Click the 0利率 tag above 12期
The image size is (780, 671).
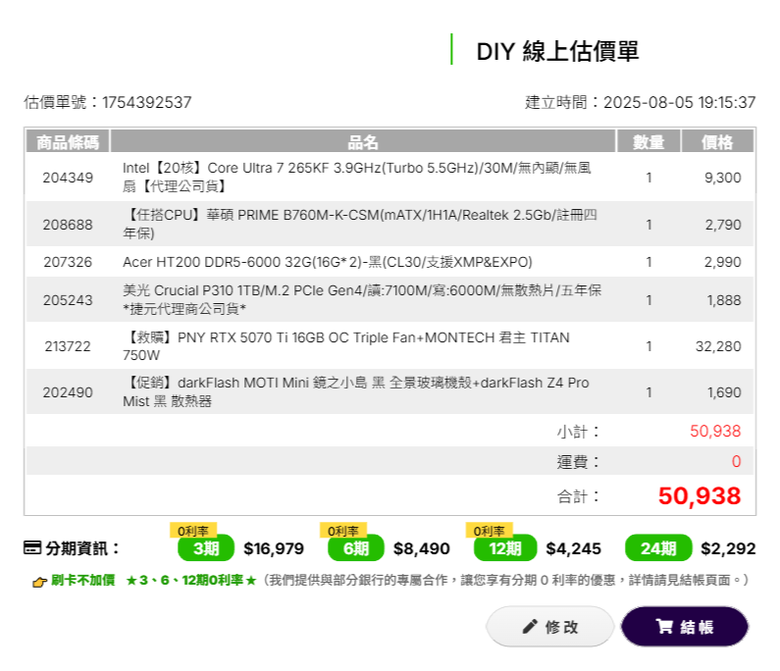pyautogui.click(x=489, y=531)
